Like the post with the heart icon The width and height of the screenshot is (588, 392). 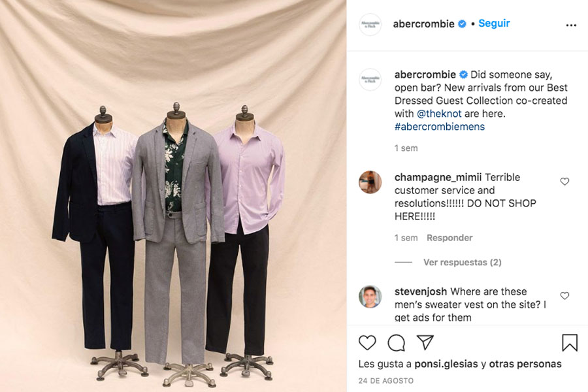[x=367, y=343]
